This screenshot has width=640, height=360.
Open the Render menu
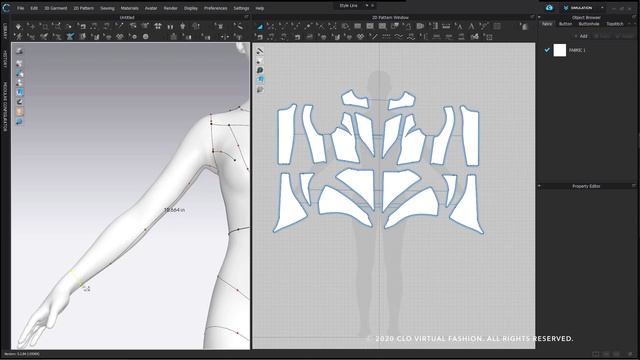click(x=171, y=8)
